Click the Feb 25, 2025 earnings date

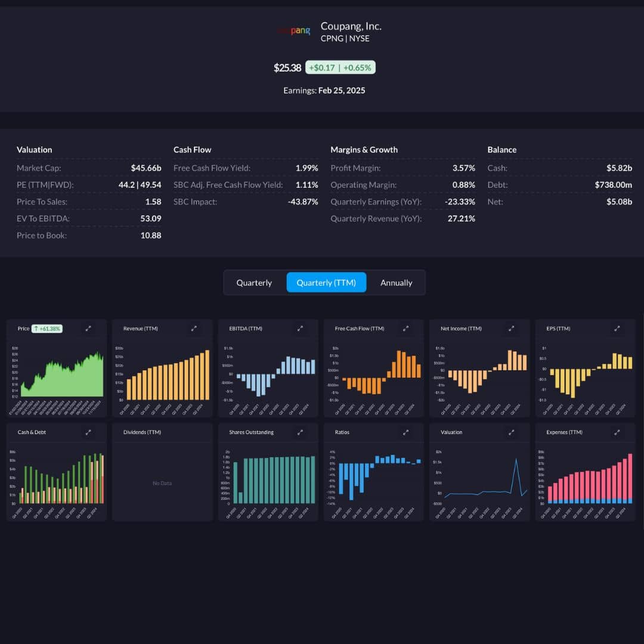coord(342,91)
